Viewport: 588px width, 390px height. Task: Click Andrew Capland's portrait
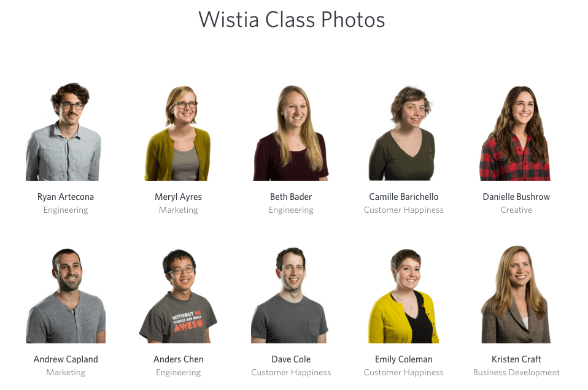[x=66, y=296]
